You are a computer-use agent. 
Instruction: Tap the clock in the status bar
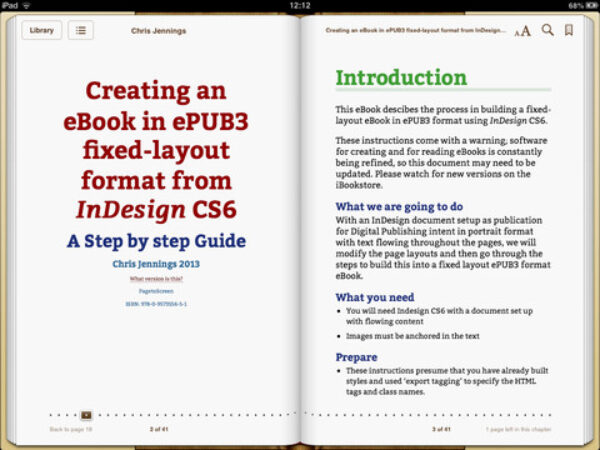coord(299,5)
